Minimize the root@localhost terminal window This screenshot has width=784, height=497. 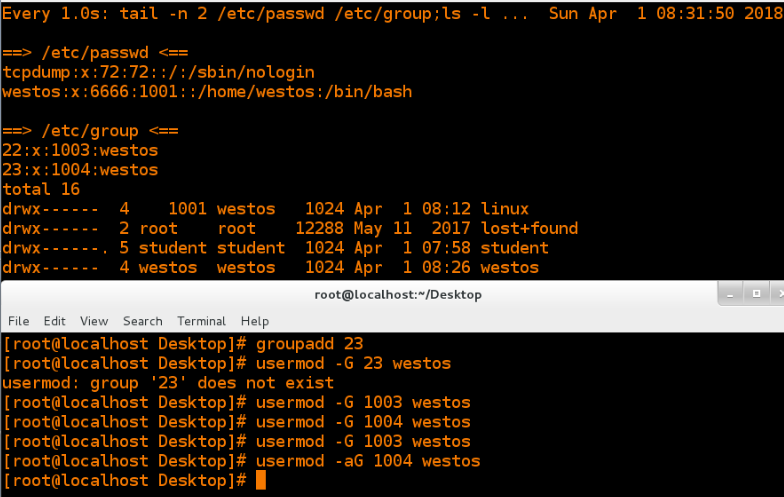coord(730,294)
